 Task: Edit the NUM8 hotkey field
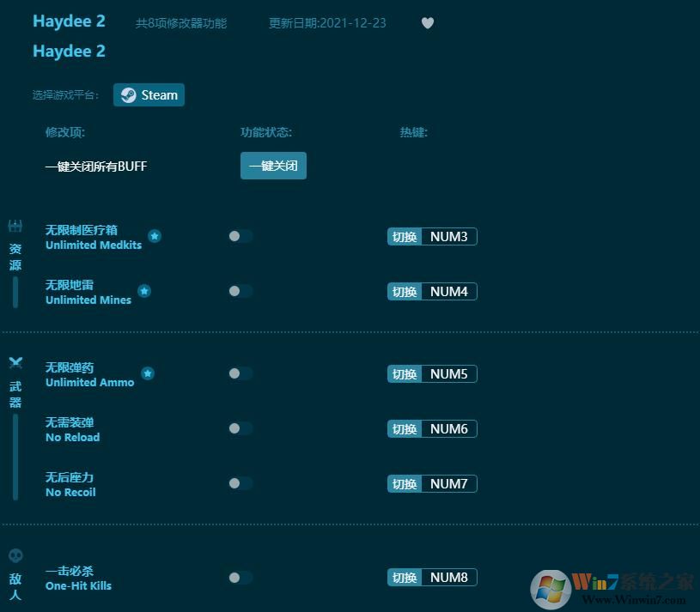(x=449, y=578)
